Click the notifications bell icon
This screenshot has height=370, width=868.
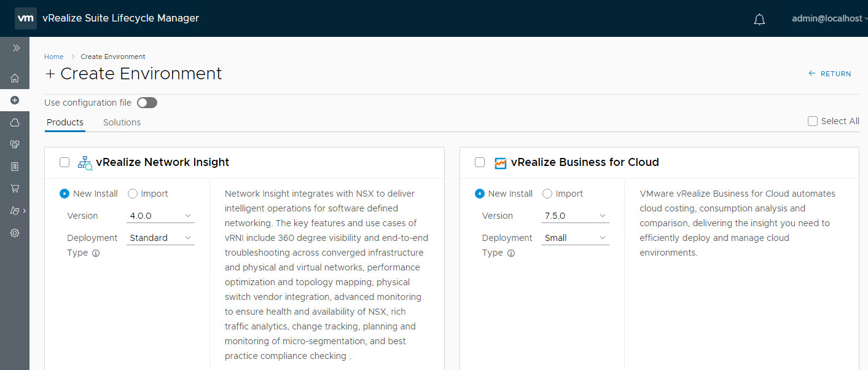point(759,20)
